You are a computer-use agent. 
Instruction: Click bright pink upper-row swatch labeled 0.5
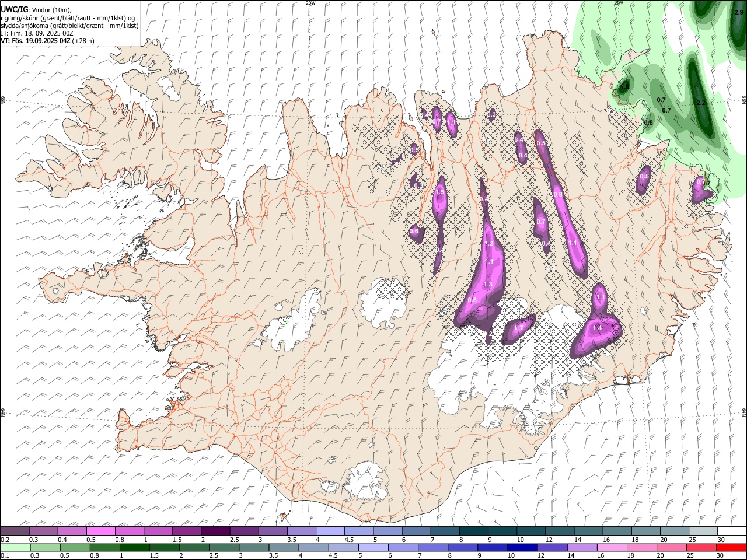[100, 531]
